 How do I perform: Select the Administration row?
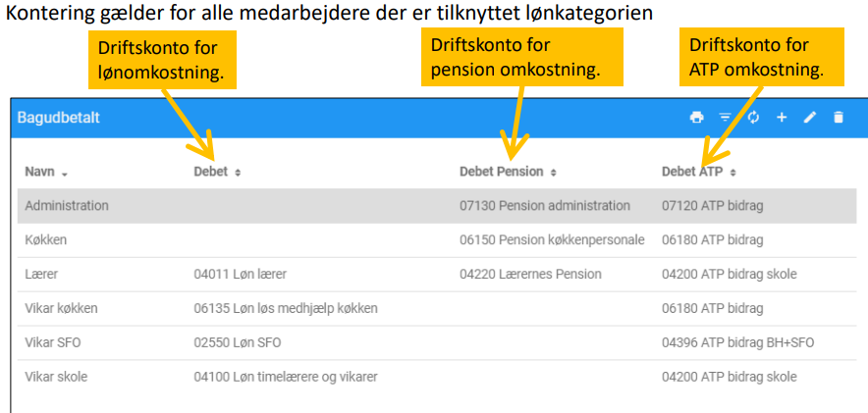[437, 206]
